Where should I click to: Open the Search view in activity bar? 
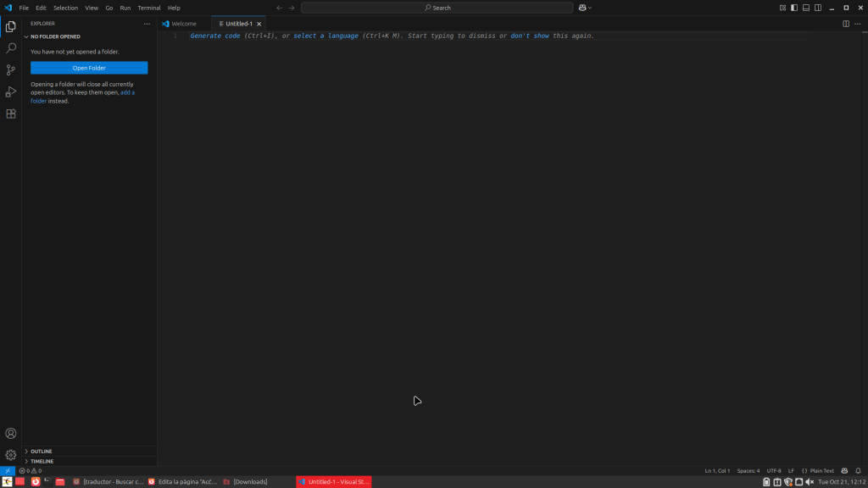coord(11,48)
